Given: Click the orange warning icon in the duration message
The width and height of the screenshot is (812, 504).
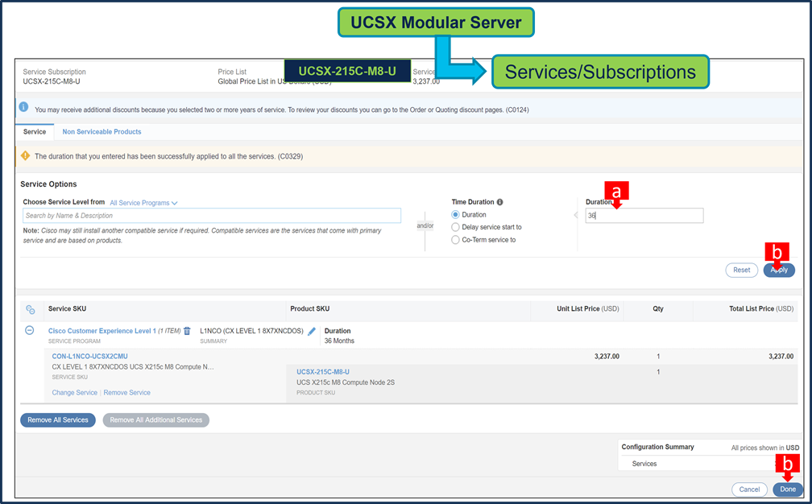Looking at the screenshot, I should (26, 155).
